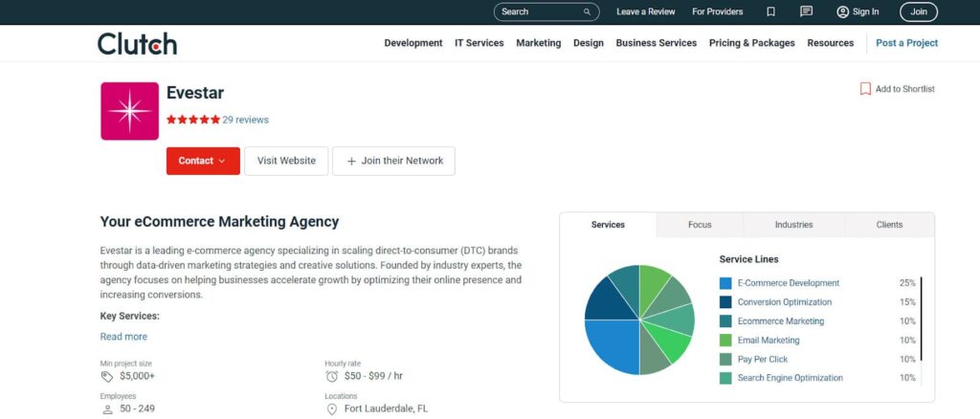
Task: Click the Service Lines heading
Action: click(748, 259)
